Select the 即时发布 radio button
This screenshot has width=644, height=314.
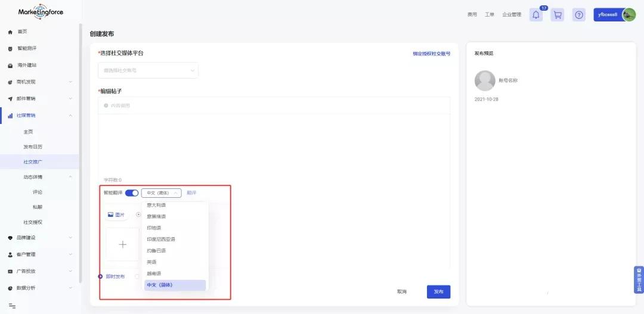tap(100, 276)
